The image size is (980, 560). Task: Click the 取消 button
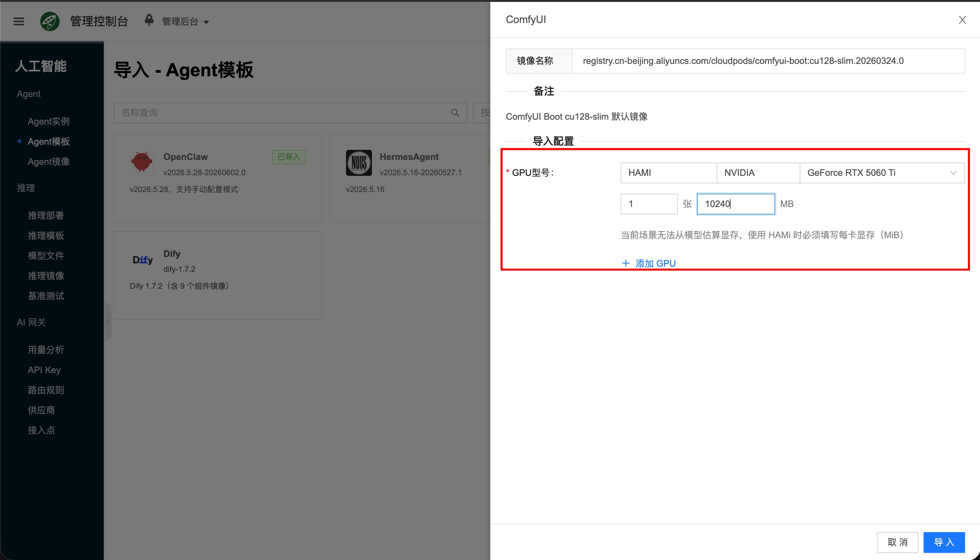(x=897, y=542)
